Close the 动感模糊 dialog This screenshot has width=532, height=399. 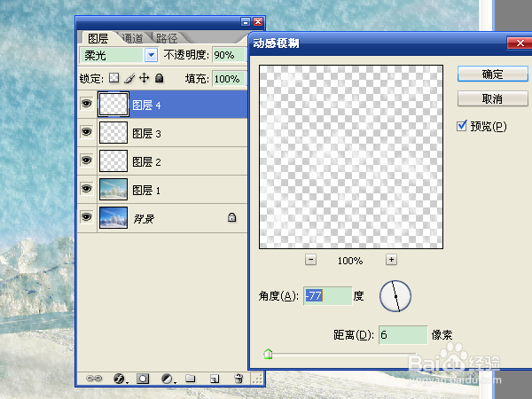click(x=520, y=43)
